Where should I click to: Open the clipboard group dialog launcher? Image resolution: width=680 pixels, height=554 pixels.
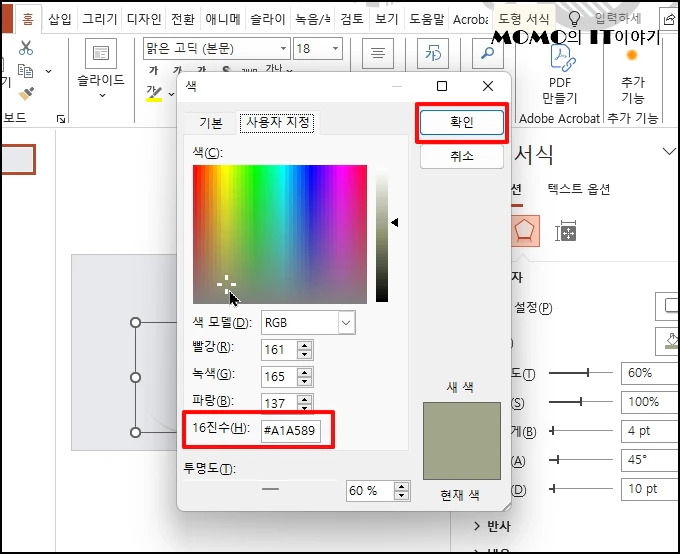click(x=61, y=119)
